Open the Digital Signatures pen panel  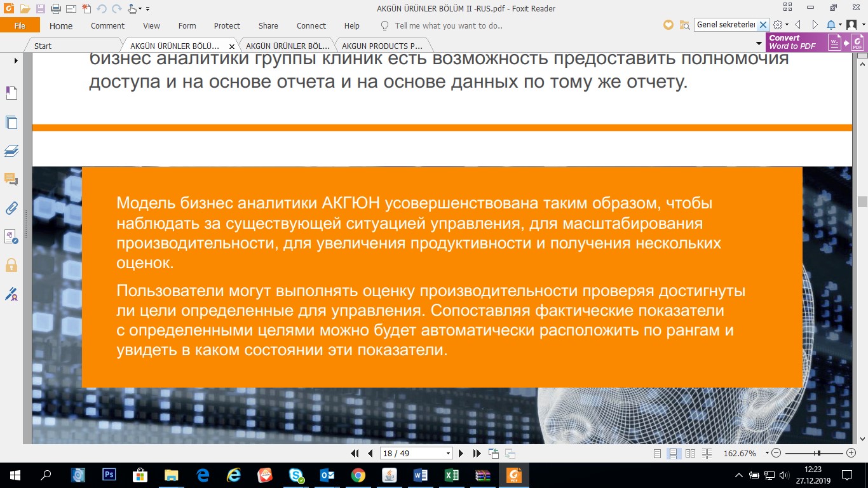tap(11, 294)
